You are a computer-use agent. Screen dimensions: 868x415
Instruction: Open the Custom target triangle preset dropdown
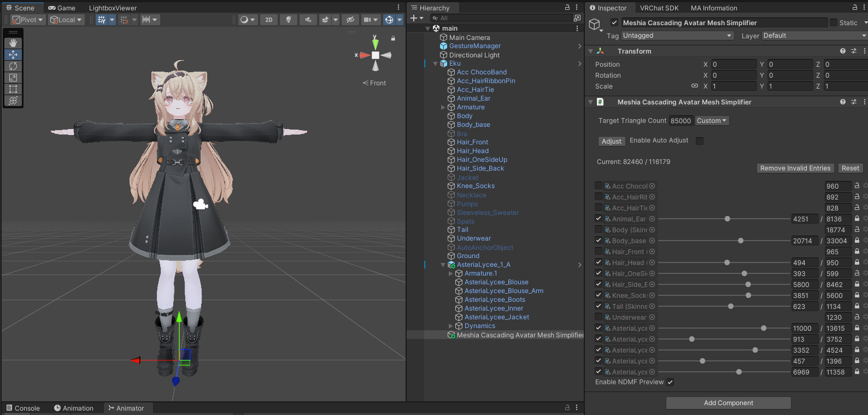tap(711, 121)
